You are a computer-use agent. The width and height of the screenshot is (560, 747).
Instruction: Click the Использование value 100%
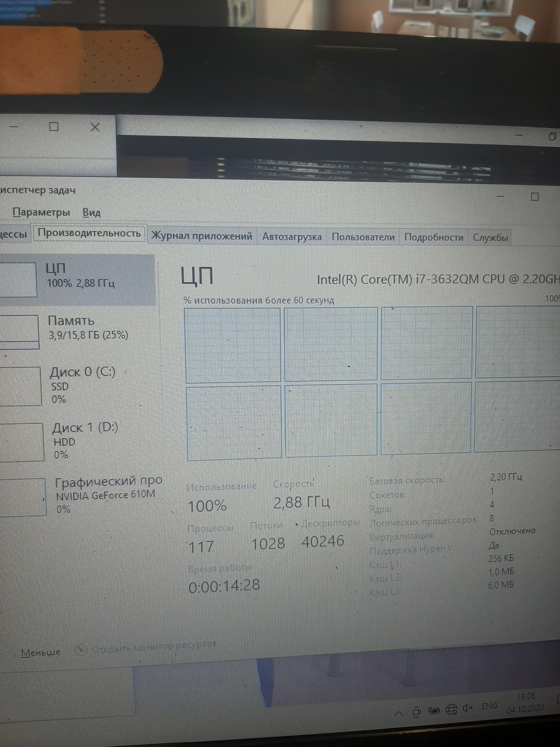point(207,506)
